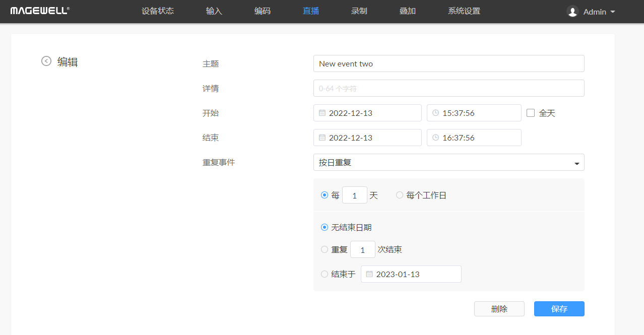Switch to the 录制 tab
Screen dimensions: 644x335
point(359,11)
